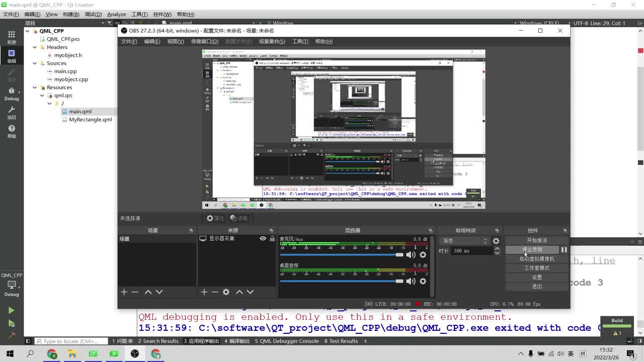Open the 工具(T) menu in OBS
This screenshot has width=644, height=362.
(300, 41)
